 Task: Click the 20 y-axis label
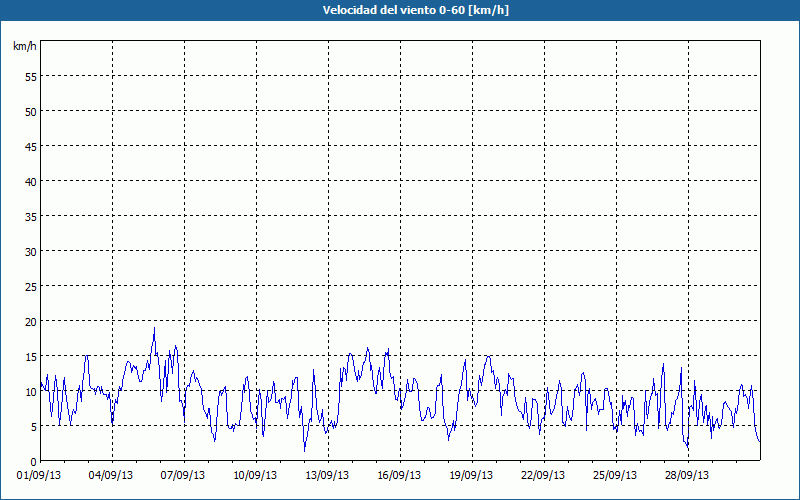pos(31,321)
